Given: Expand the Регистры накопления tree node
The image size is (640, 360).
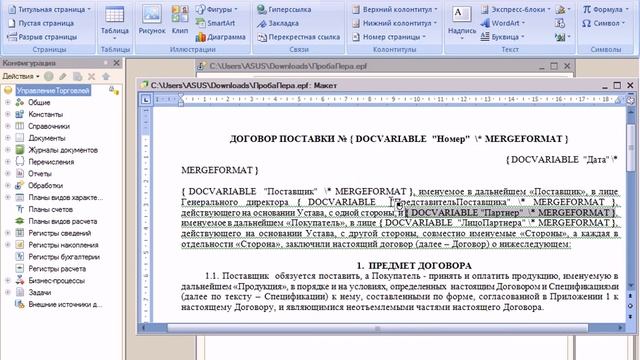Looking at the screenshot, I should click(7, 245).
